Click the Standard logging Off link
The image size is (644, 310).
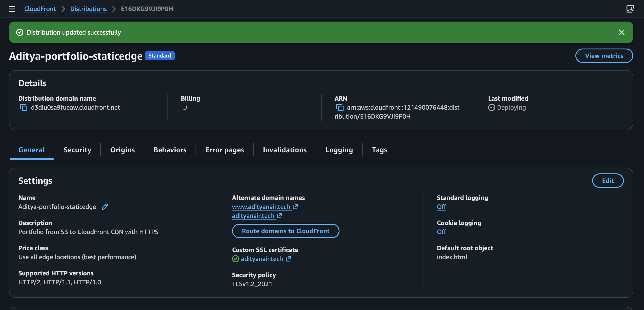point(441,207)
